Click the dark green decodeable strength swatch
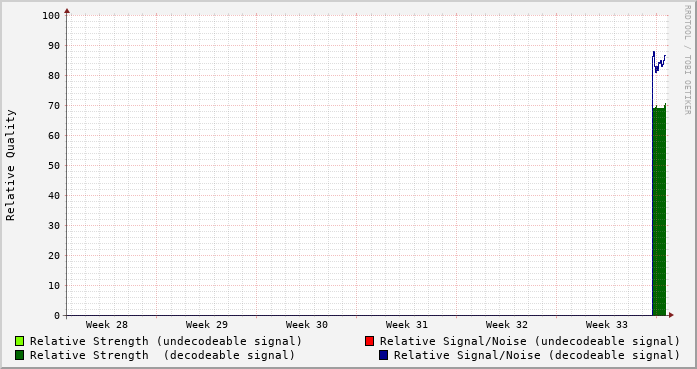Image resolution: width=697 pixels, height=369 pixels. 19,355
